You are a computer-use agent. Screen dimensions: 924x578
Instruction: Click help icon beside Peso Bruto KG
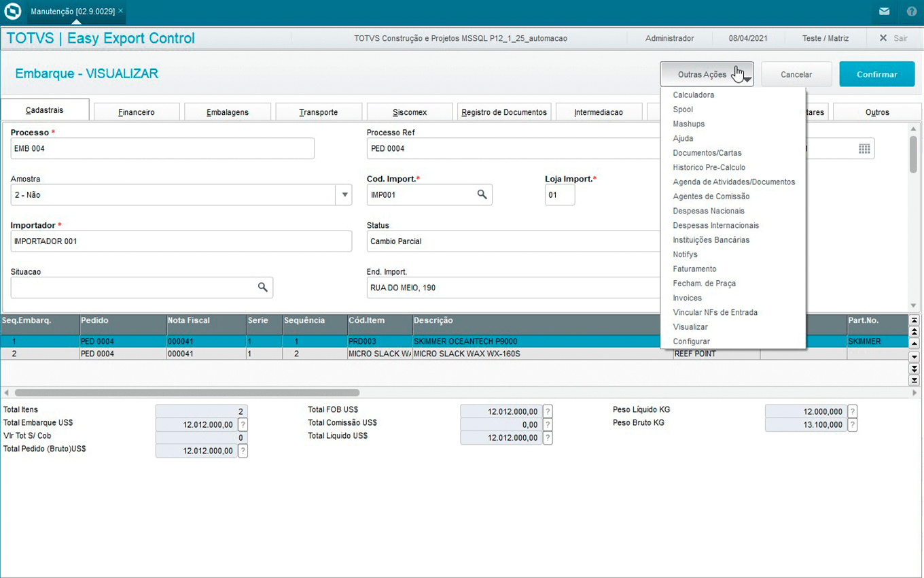852,425
